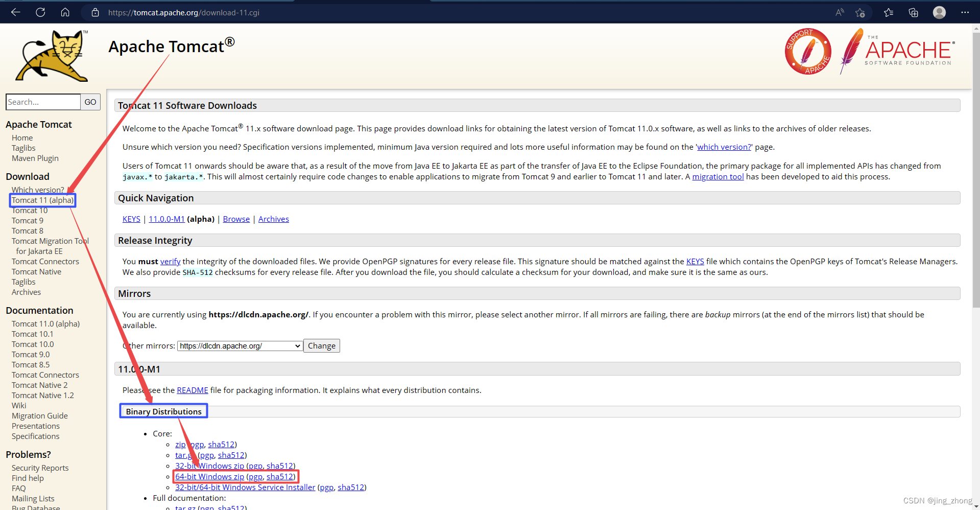980x510 pixels.
Task: Open Tomcat Connectors under Download
Action: [45, 262]
